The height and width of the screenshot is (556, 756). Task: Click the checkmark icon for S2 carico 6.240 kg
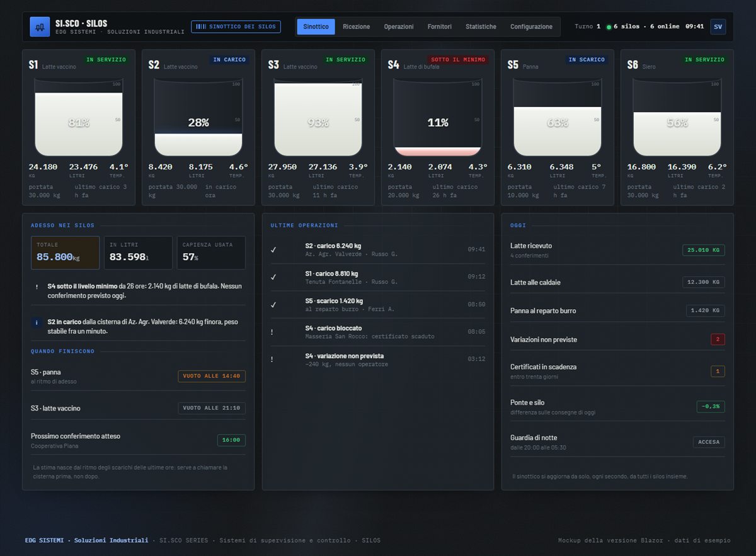pyautogui.click(x=273, y=249)
